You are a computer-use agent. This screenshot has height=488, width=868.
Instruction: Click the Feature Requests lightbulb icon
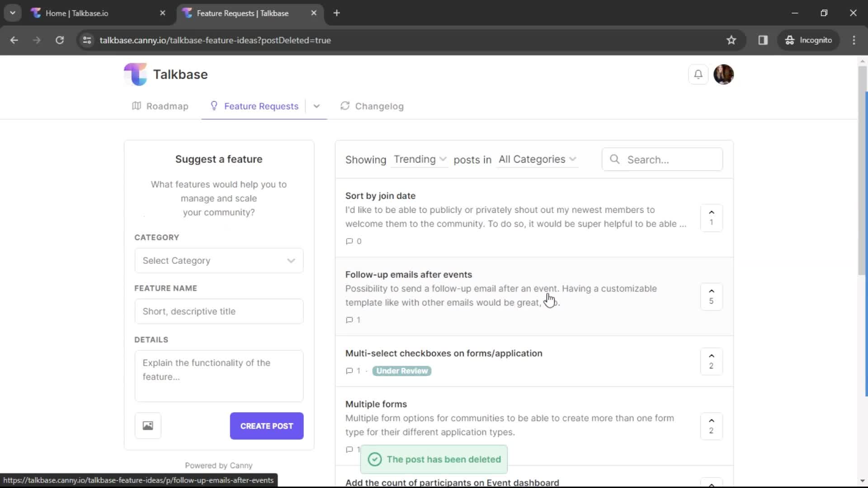click(215, 106)
